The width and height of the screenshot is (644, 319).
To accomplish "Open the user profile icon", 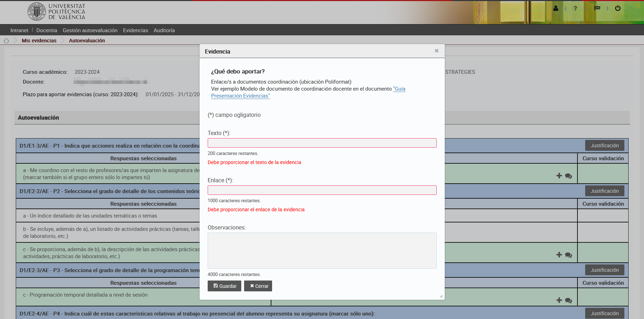I will tap(556, 8).
